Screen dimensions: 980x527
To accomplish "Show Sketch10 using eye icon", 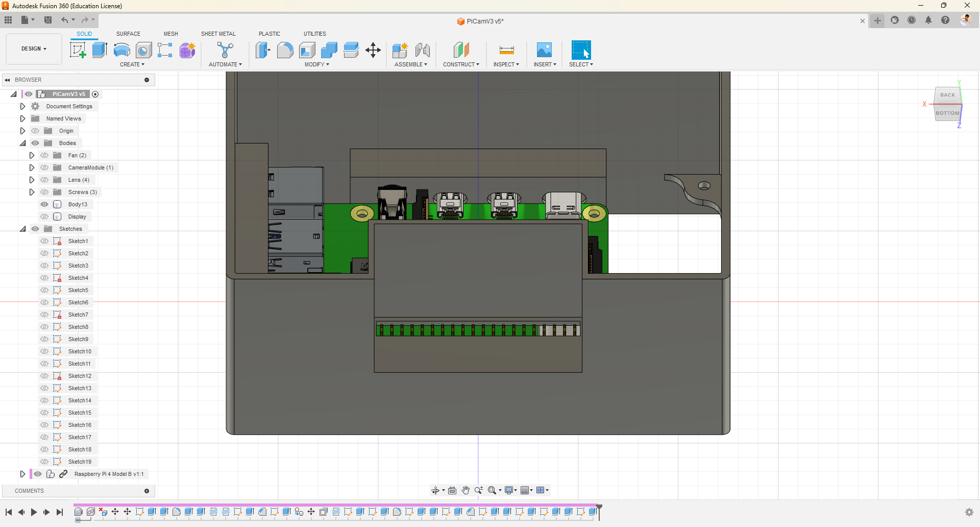I will coord(44,351).
